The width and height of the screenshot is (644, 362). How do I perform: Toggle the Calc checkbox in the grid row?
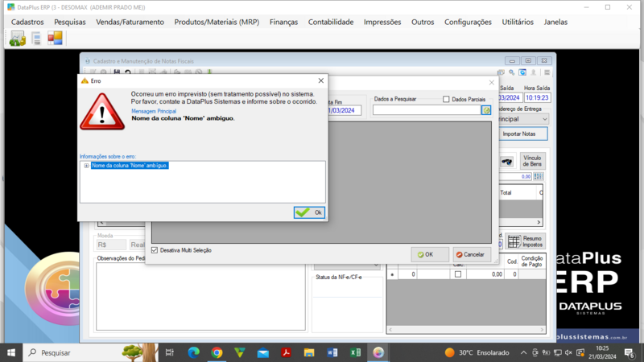click(x=458, y=274)
